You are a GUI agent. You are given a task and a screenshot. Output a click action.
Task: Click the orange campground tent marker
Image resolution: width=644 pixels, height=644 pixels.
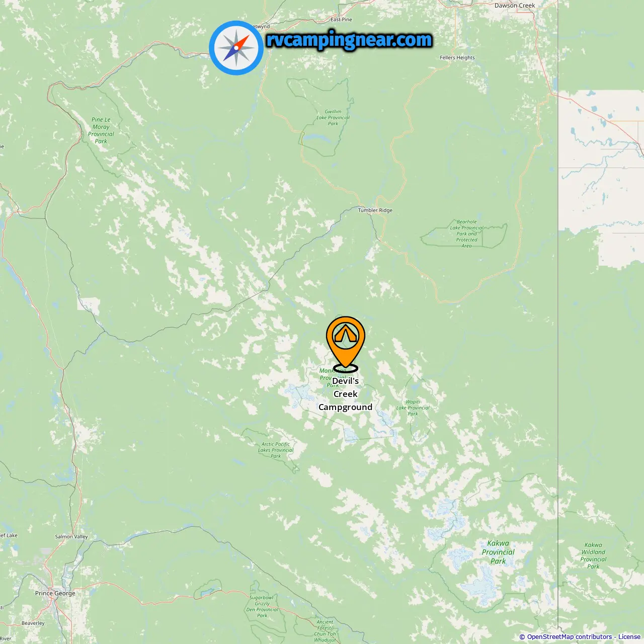346,344
